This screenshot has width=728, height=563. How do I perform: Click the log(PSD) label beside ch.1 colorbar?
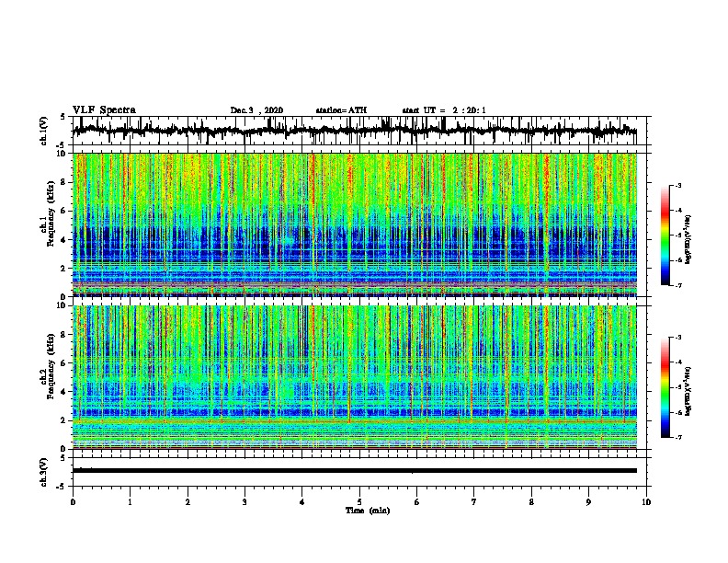coord(688,240)
